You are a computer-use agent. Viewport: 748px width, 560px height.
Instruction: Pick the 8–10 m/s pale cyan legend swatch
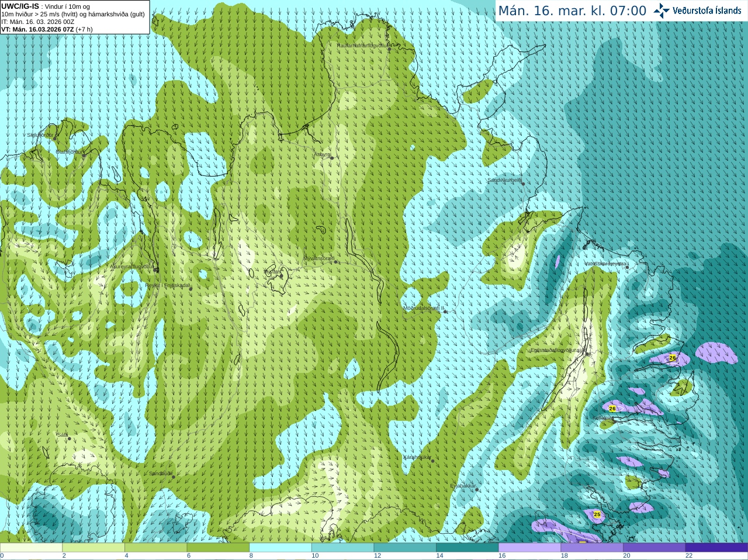280,548
